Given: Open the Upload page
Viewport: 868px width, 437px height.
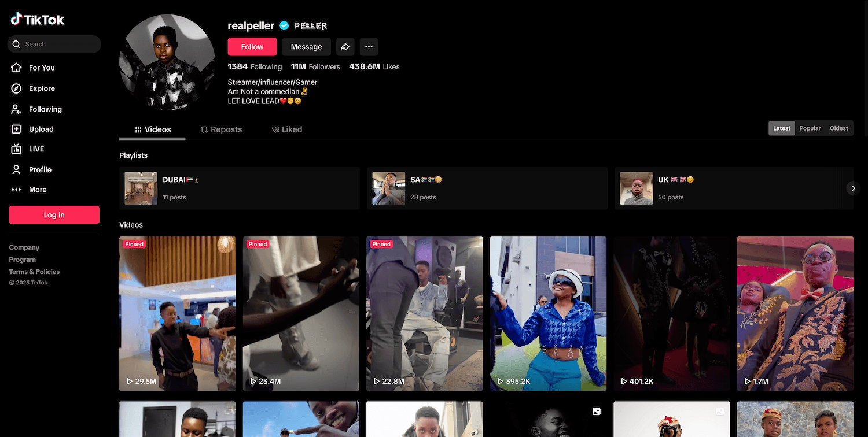Looking at the screenshot, I should click(x=41, y=129).
